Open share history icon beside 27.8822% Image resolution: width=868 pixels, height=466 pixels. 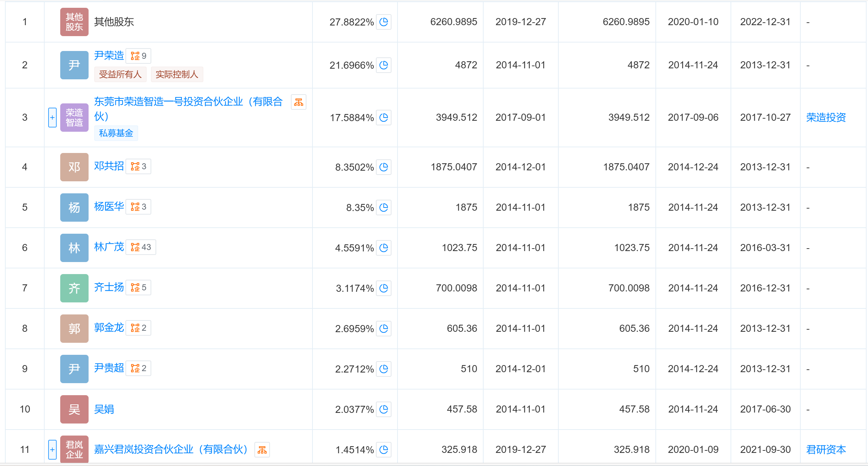[x=383, y=22]
